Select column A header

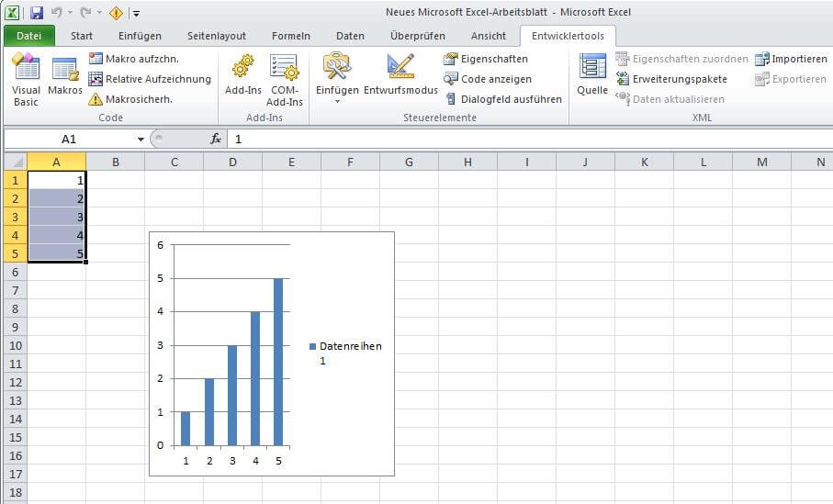(x=56, y=162)
